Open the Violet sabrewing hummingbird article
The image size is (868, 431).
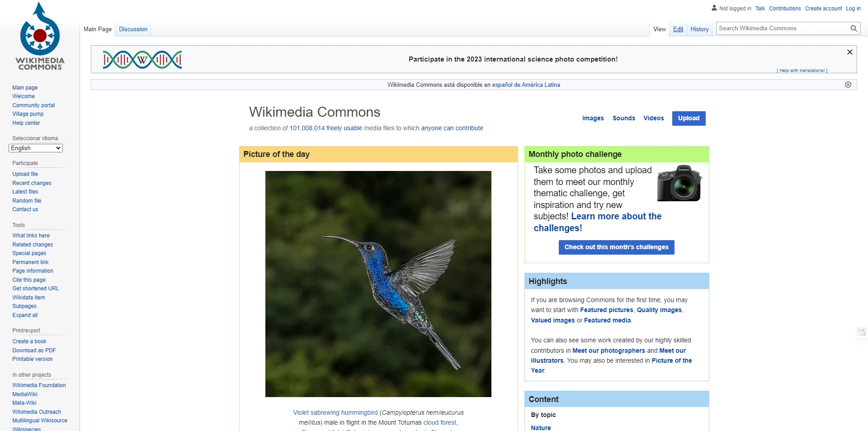[x=335, y=412]
